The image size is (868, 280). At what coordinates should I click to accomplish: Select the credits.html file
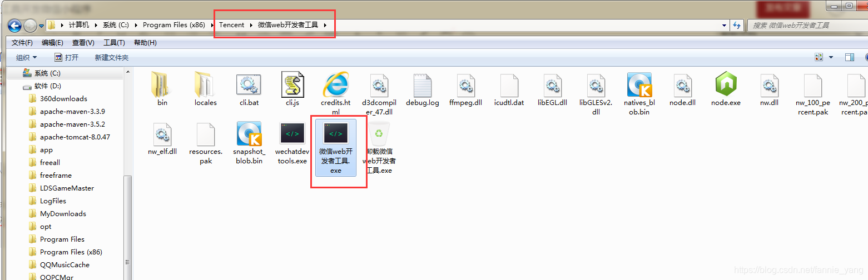coord(336,93)
